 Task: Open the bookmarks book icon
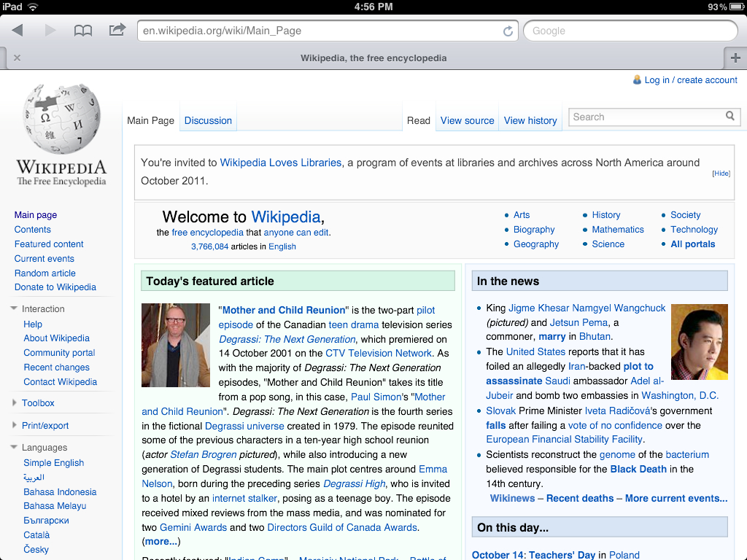(x=83, y=31)
